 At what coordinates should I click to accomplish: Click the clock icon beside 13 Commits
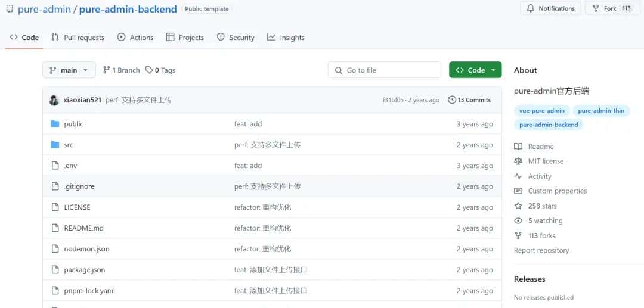point(452,99)
